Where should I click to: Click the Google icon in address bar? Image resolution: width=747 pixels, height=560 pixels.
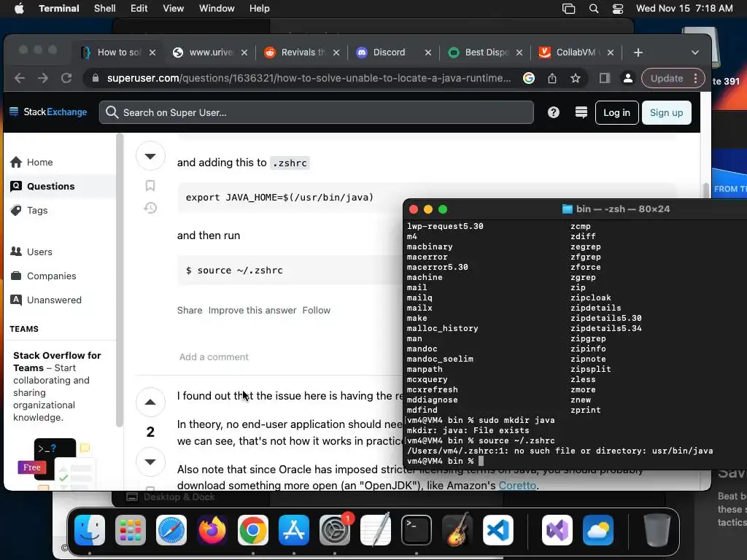529,78
